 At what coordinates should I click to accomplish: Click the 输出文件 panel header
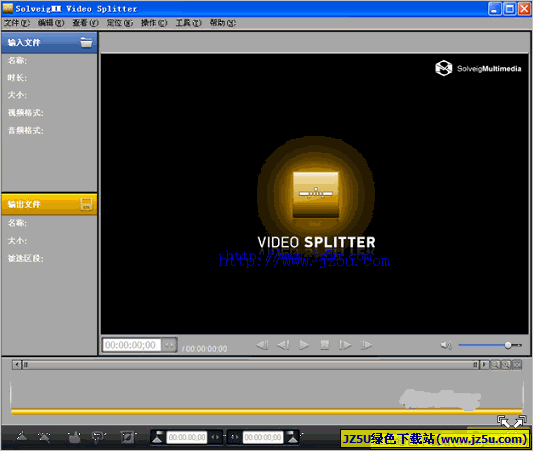(x=49, y=204)
